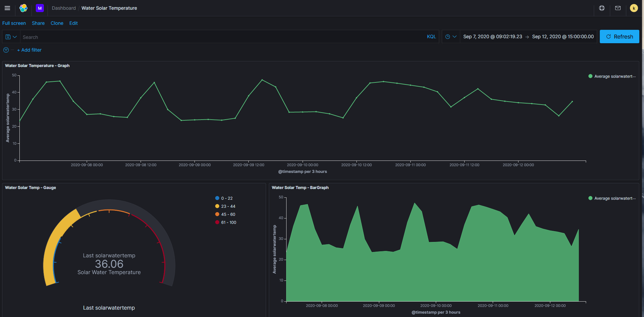This screenshot has height=317, width=644.
Task: Click the Refresh button
Action: click(619, 37)
